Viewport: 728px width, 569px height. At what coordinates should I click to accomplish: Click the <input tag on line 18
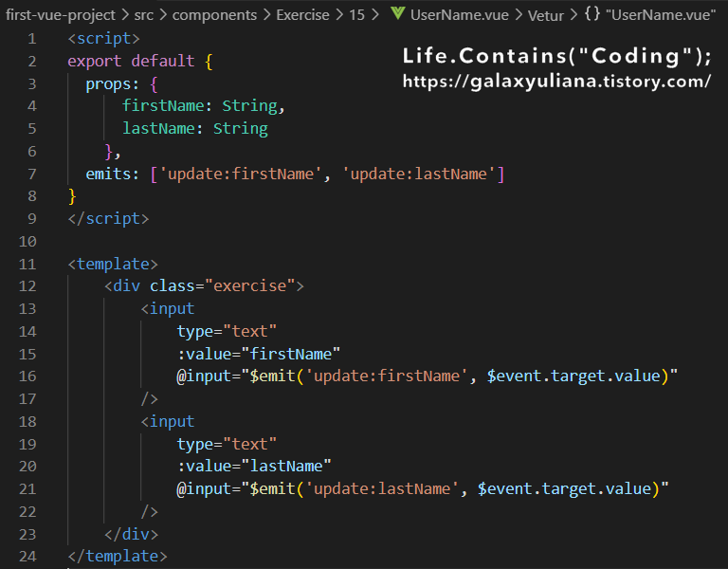[168, 422]
